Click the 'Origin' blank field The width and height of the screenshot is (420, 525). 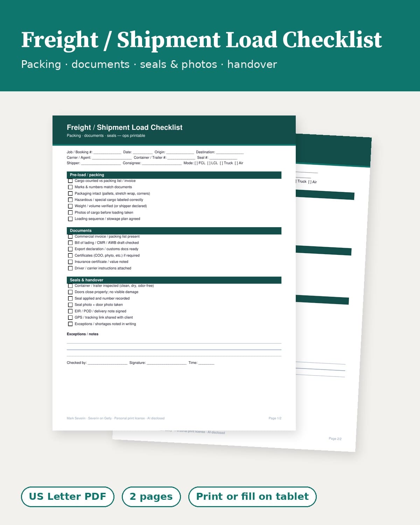(x=180, y=153)
